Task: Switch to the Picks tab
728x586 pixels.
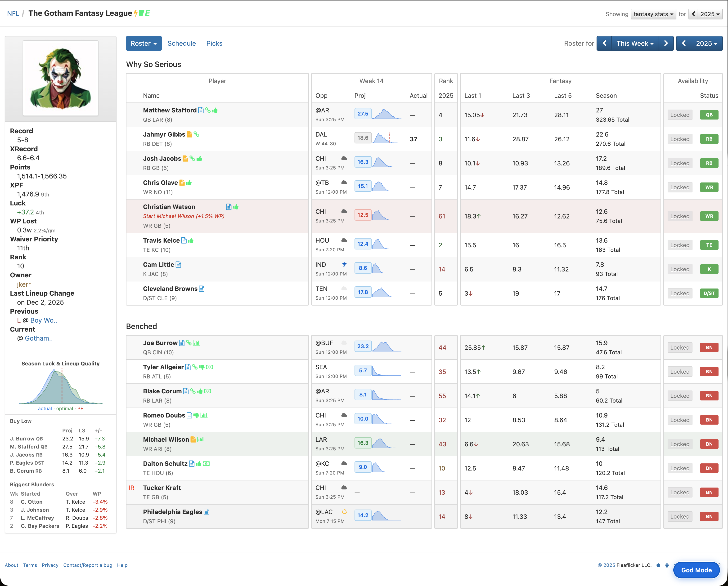Action: [214, 44]
